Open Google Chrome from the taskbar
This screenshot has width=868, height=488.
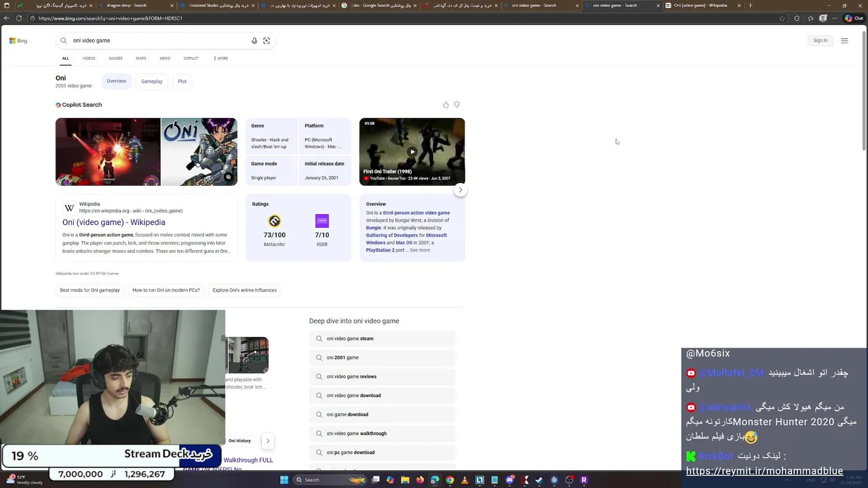click(x=450, y=480)
